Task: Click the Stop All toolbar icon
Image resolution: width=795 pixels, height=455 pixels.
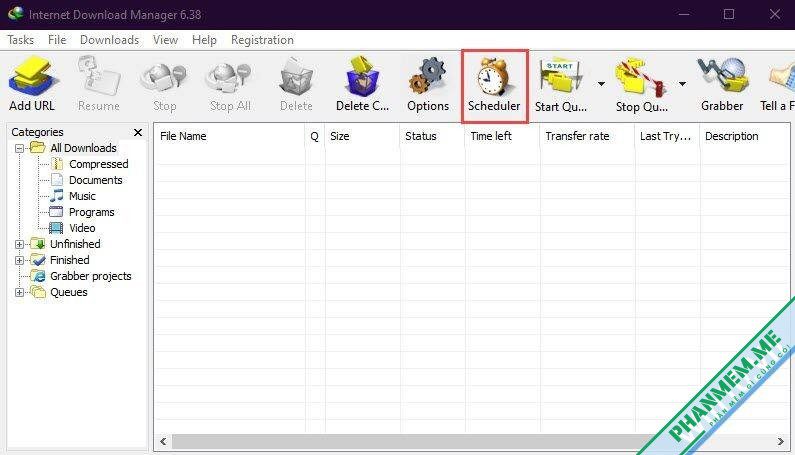Action: (x=230, y=79)
